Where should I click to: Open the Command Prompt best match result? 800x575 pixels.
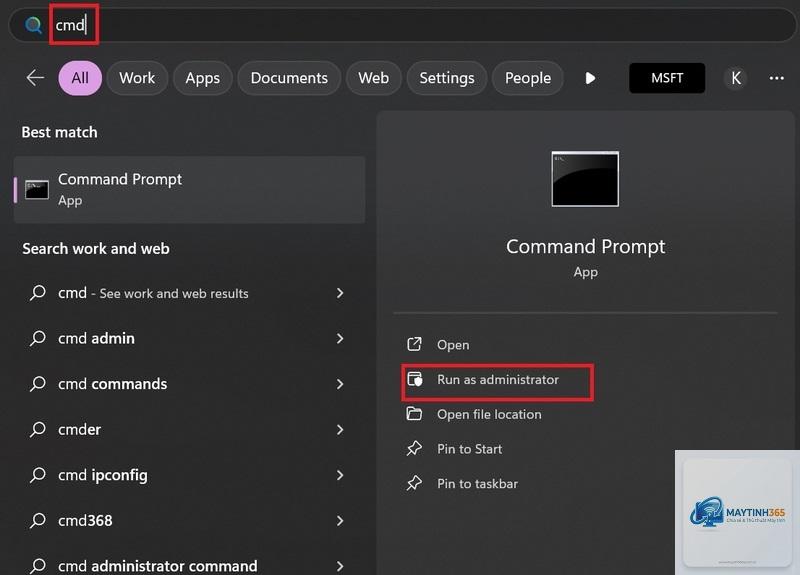coord(189,190)
